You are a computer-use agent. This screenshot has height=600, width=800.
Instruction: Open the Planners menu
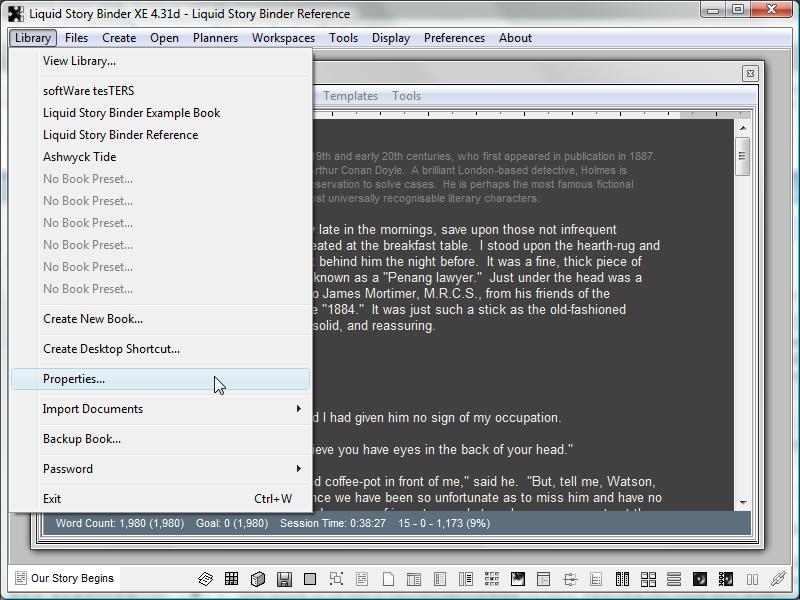215,38
